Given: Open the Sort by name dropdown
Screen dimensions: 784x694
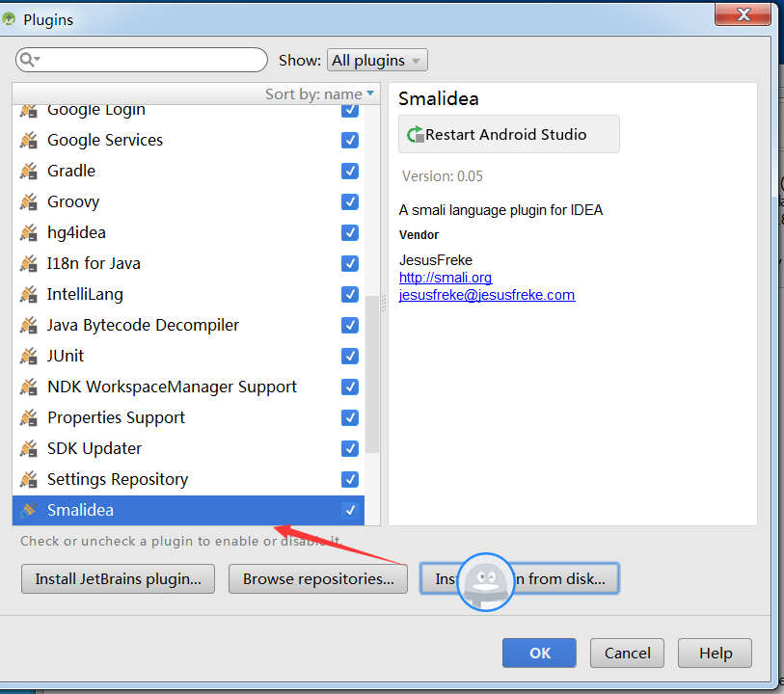Looking at the screenshot, I should coord(319,93).
